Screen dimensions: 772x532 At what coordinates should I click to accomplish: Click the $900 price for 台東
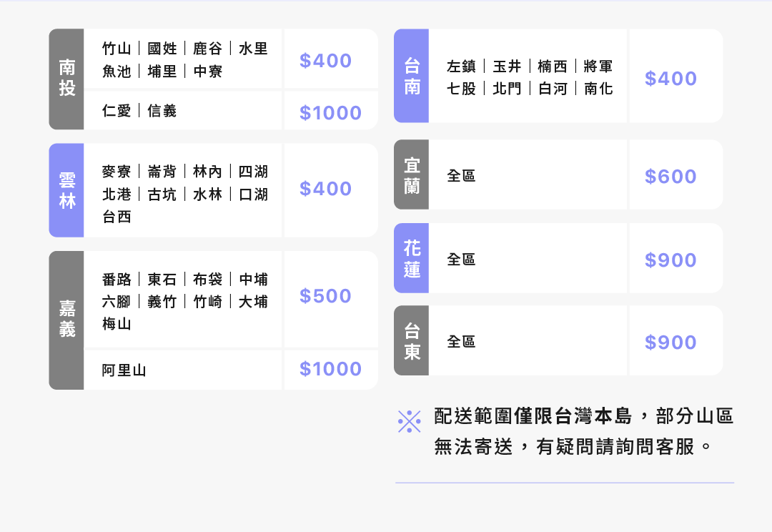click(x=670, y=343)
